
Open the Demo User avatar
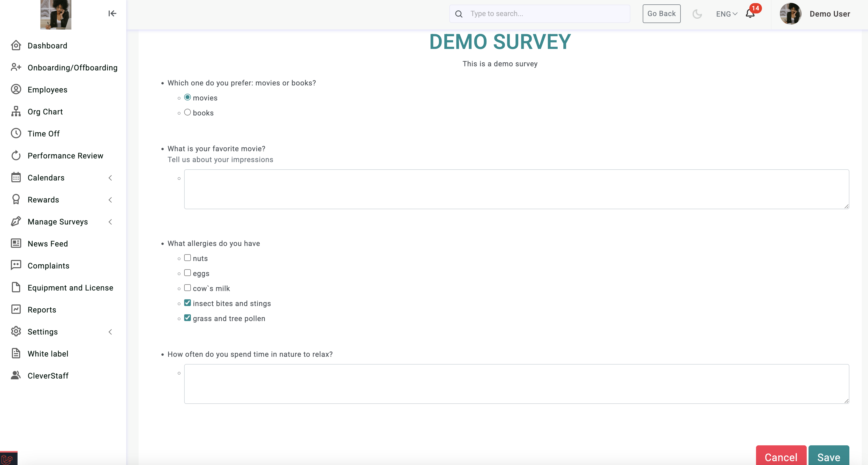pos(790,14)
